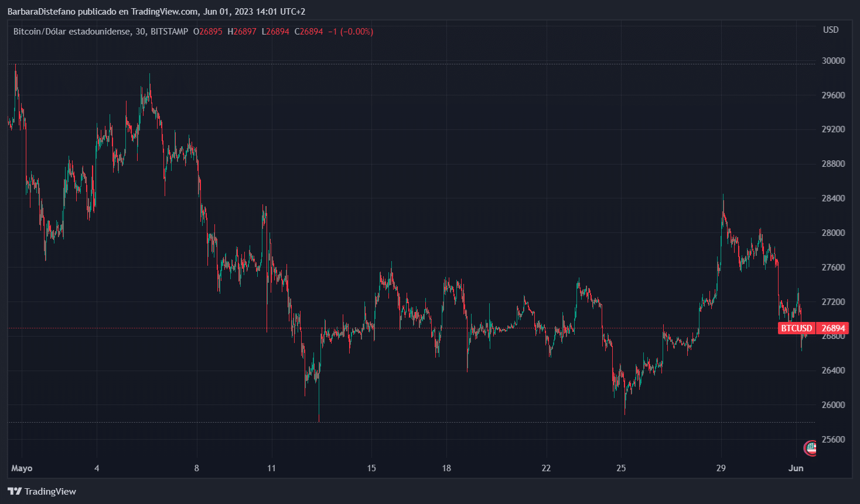
Task: Click the 29200 price axis label
Action: tap(834, 129)
